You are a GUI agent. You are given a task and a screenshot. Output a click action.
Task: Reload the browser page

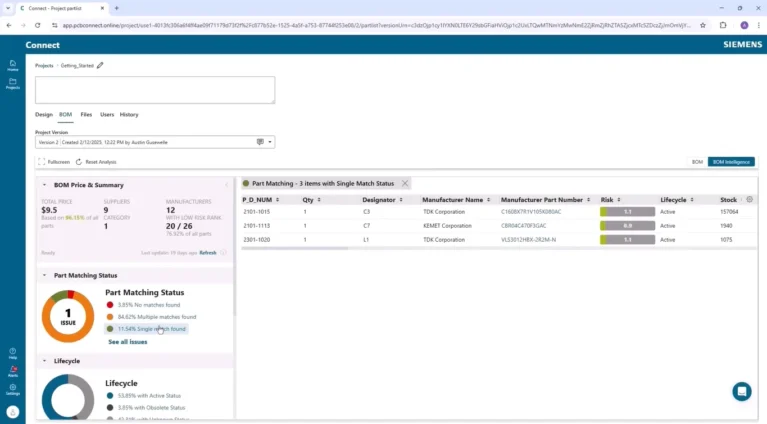(37, 25)
